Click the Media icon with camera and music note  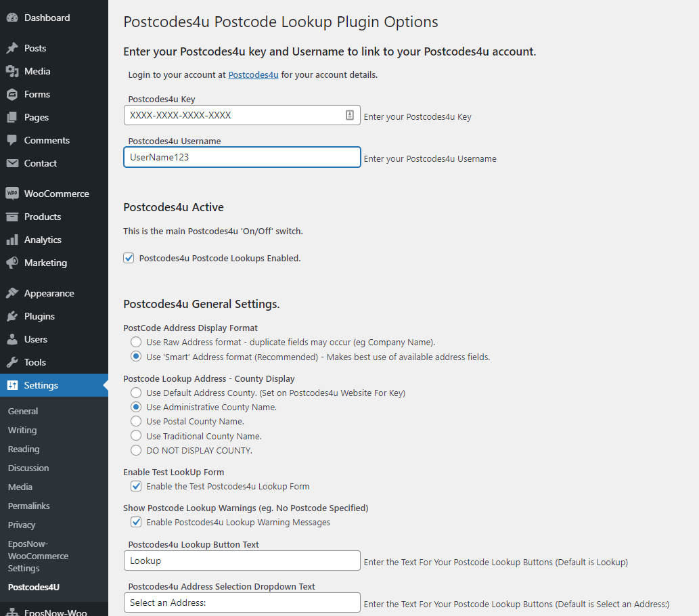pyautogui.click(x=12, y=71)
